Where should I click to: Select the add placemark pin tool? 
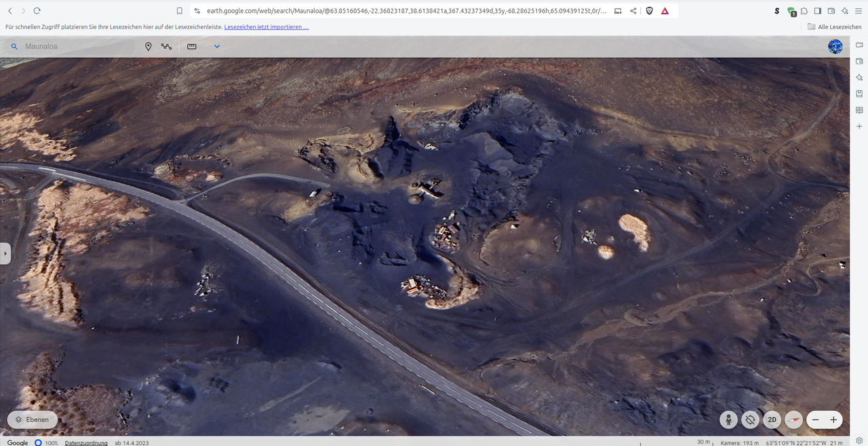[149, 46]
